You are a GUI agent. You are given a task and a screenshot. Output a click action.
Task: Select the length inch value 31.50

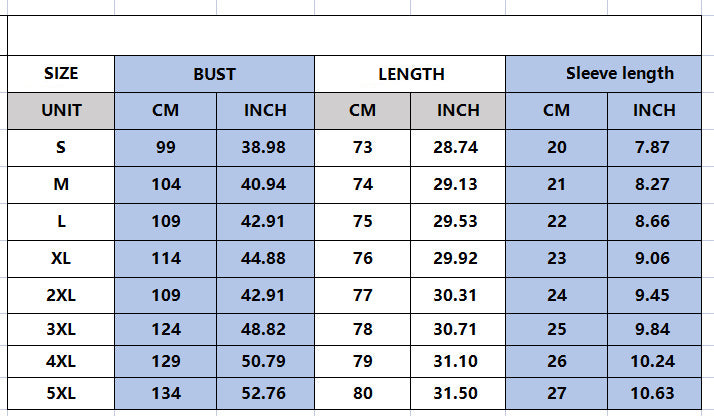[x=458, y=393]
